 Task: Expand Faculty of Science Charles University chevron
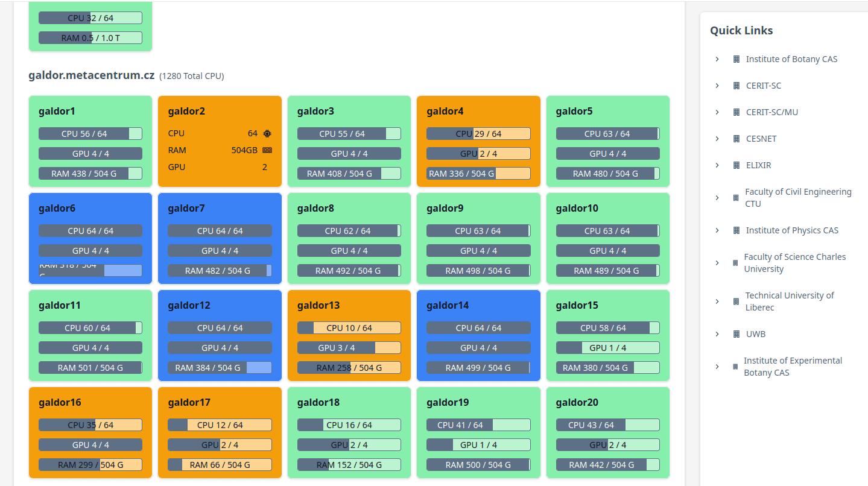click(x=717, y=263)
